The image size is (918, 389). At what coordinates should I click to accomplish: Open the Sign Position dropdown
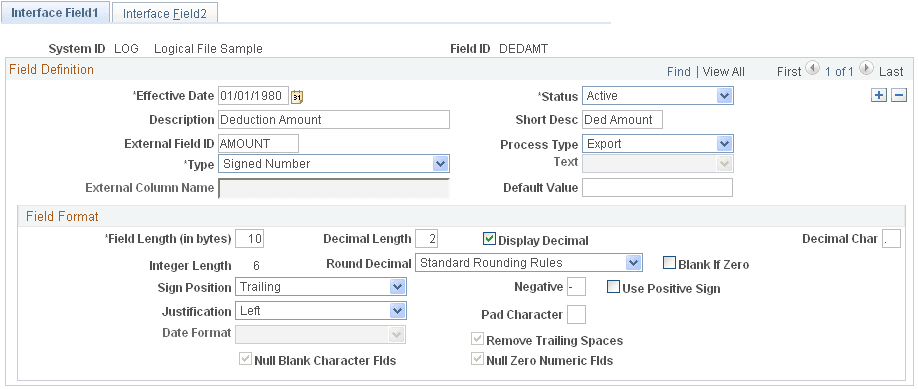[x=320, y=287]
